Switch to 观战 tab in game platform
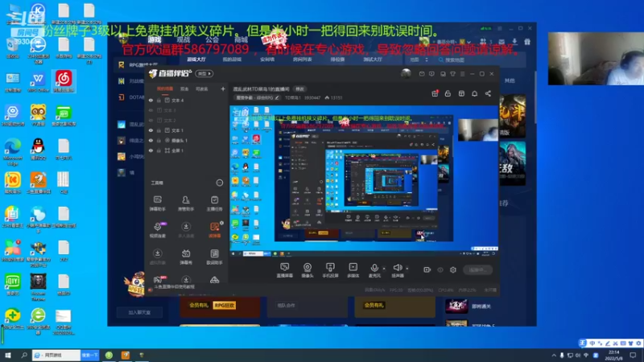The image size is (644, 362). click(184, 39)
